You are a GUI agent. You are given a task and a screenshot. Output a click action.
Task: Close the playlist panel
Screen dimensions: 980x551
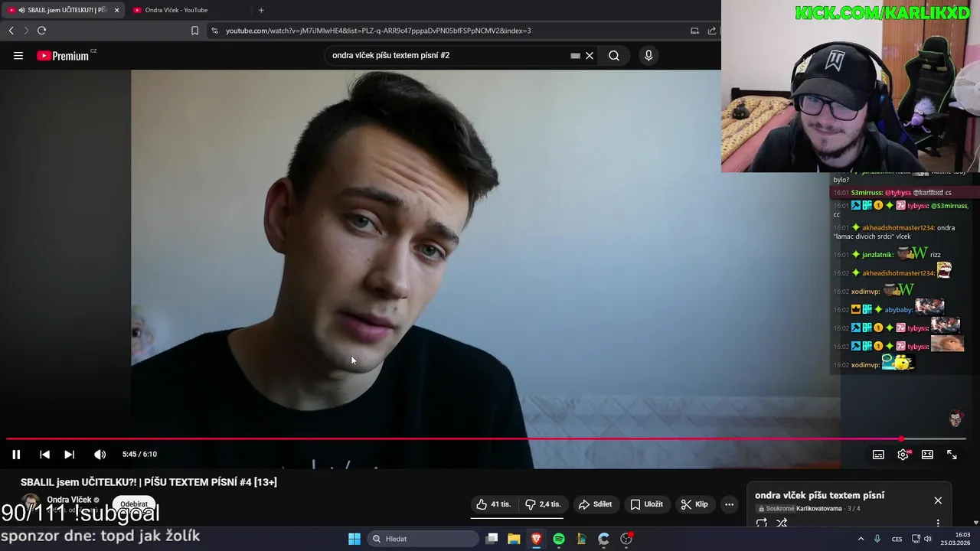tap(938, 500)
